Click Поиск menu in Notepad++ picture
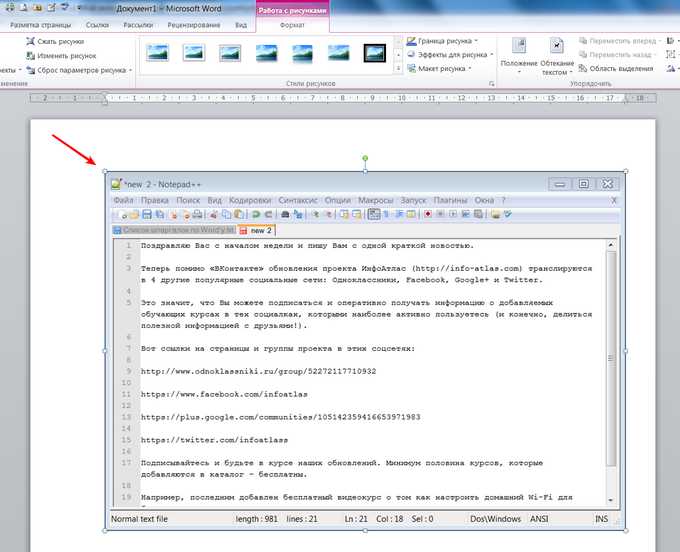Viewport: 680px width, 552px height. coord(188,200)
